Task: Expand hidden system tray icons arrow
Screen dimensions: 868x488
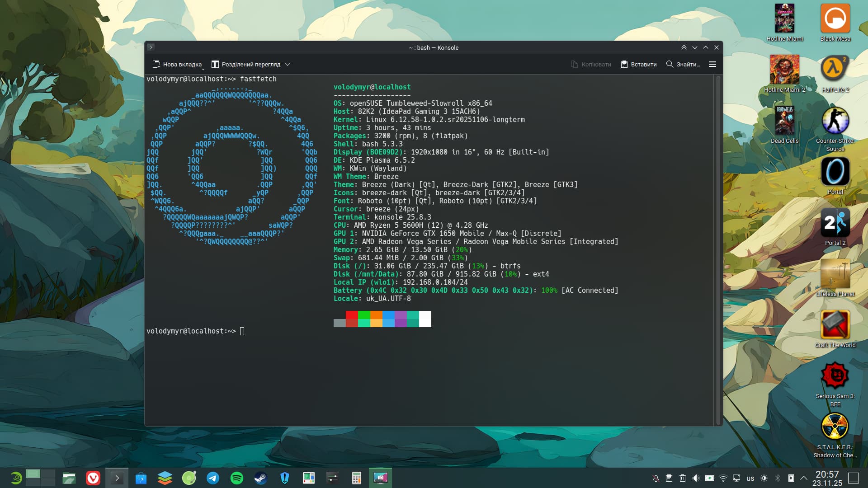Action: click(x=804, y=478)
